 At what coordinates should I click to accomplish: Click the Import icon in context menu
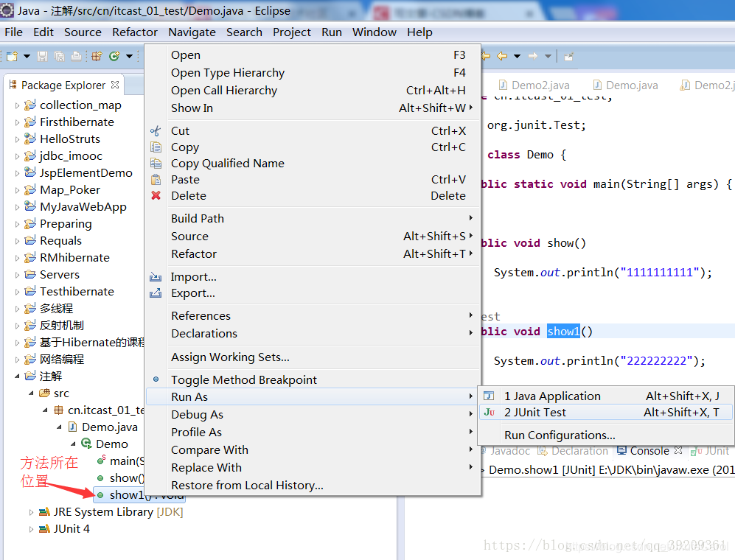pyautogui.click(x=156, y=277)
